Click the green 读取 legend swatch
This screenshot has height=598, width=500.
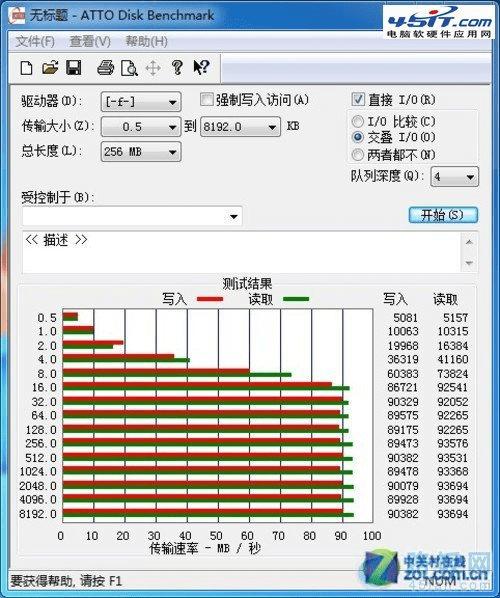click(296, 299)
